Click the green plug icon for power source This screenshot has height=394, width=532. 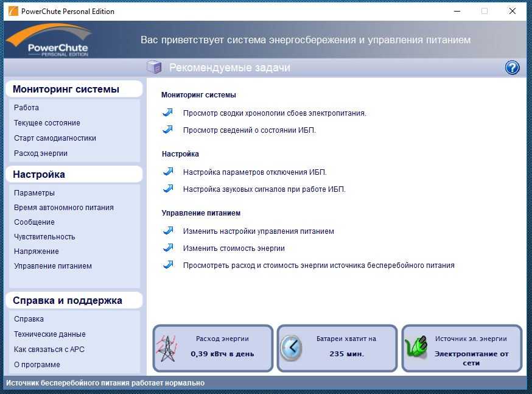416,348
